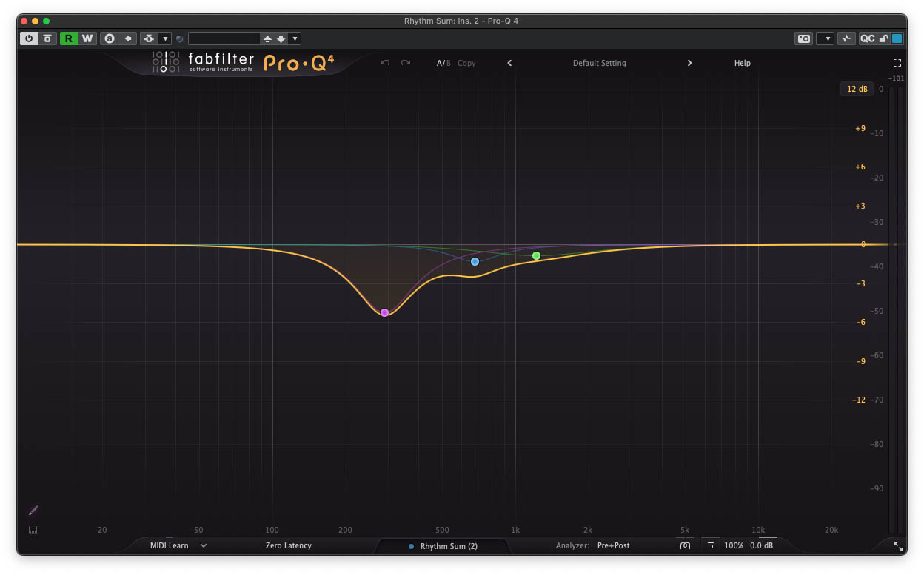The height and width of the screenshot is (575, 924).
Task: Open the Help menu in Pro-Q
Action: (x=743, y=63)
